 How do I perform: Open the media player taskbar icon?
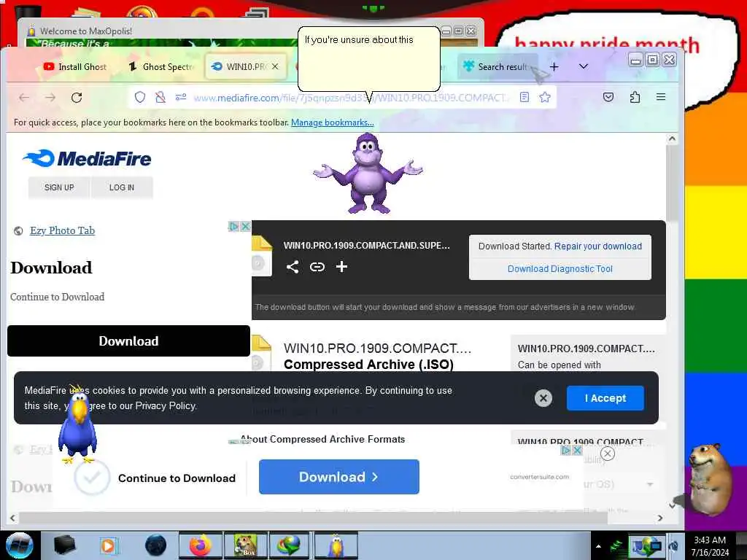click(x=108, y=545)
